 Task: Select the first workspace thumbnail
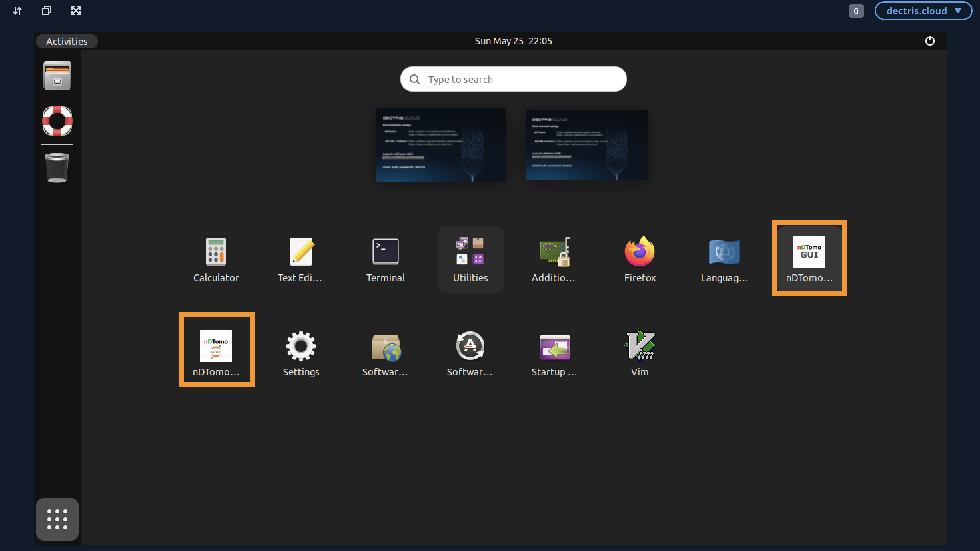click(440, 145)
